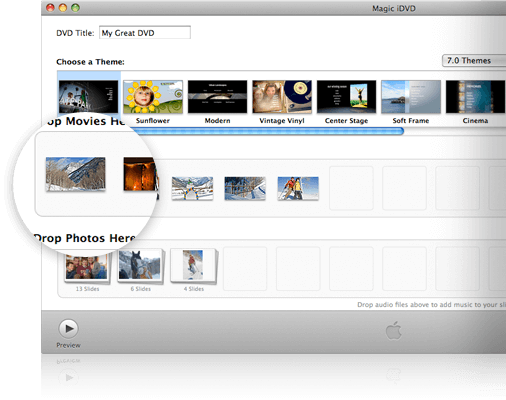The height and width of the screenshot is (400, 506).
Task: Click the '13 Slides' caption
Action: [x=87, y=289]
